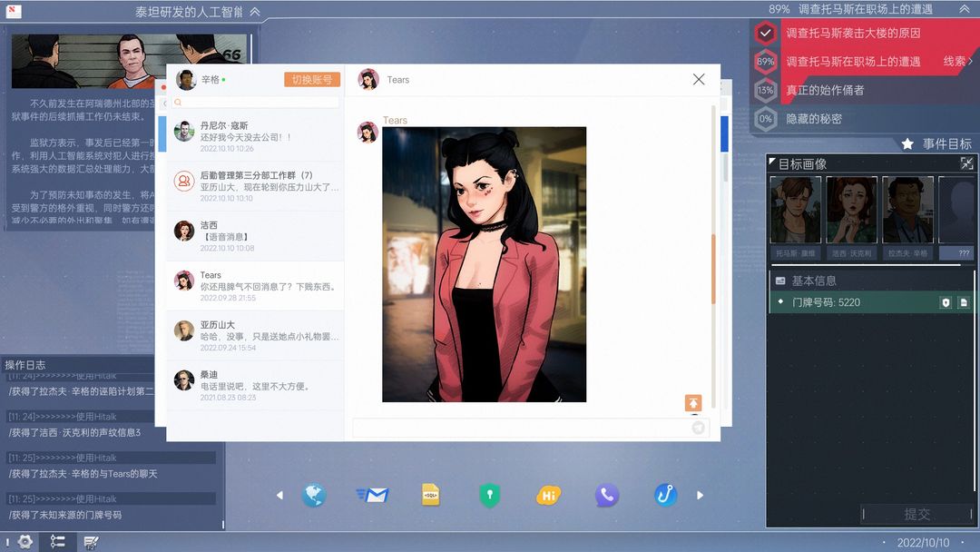Screen dimensions: 980x552
Task: Shrink the 目标画像 panel with collapse icon
Action: pos(966,163)
